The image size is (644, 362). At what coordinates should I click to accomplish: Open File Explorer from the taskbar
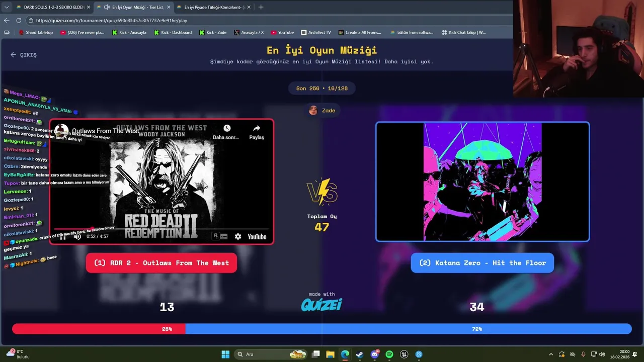(x=330, y=354)
